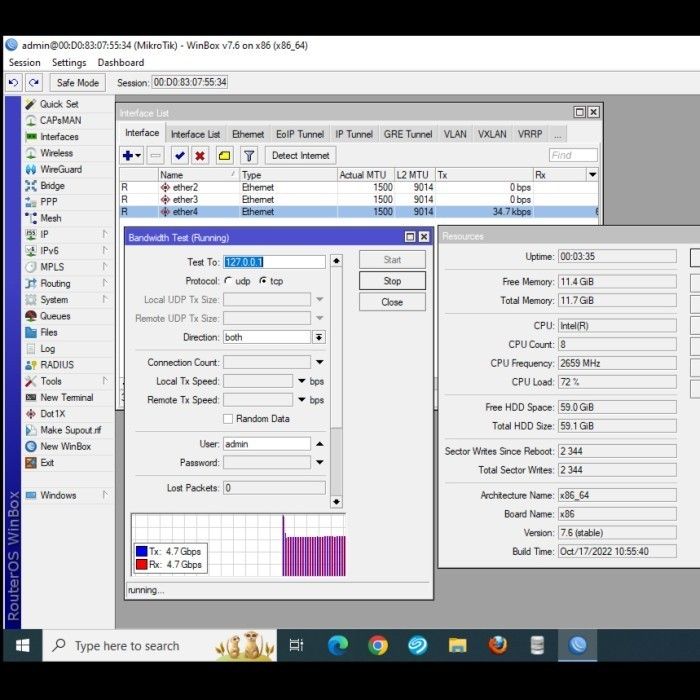Viewport: 700px width, 700px height.
Task: Enable selected interface with blue checkmark
Action: [179, 155]
